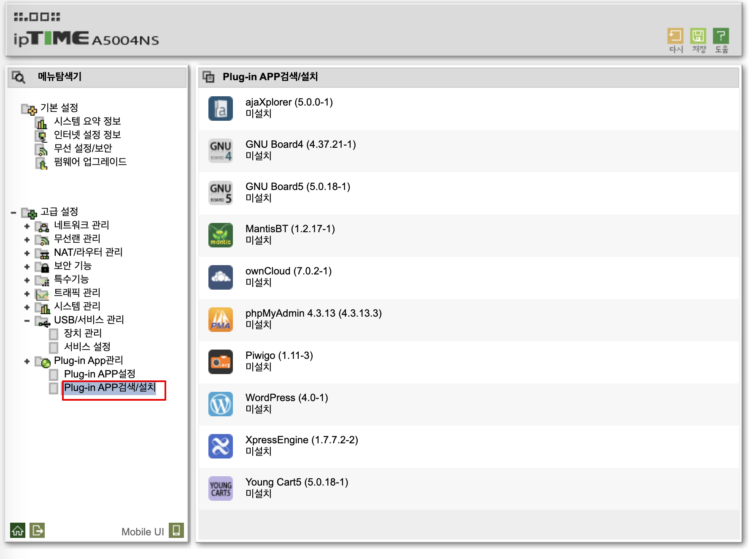The height and width of the screenshot is (559, 756).
Task: Click the 시스템 요약 정보 chart icon
Action: [x=41, y=123]
